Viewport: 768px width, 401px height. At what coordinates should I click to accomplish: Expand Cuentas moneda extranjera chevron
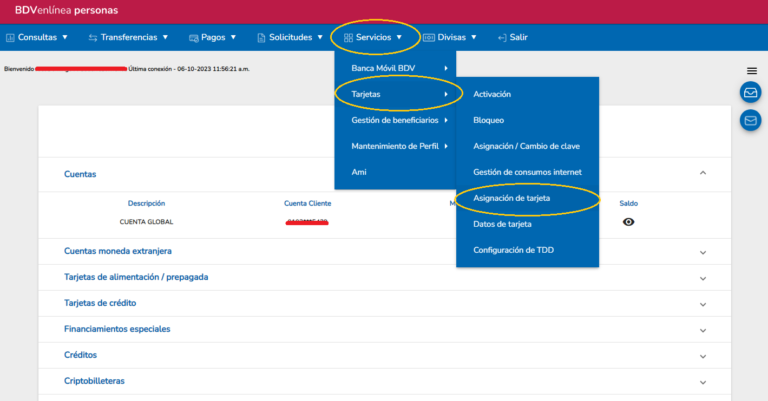point(703,253)
